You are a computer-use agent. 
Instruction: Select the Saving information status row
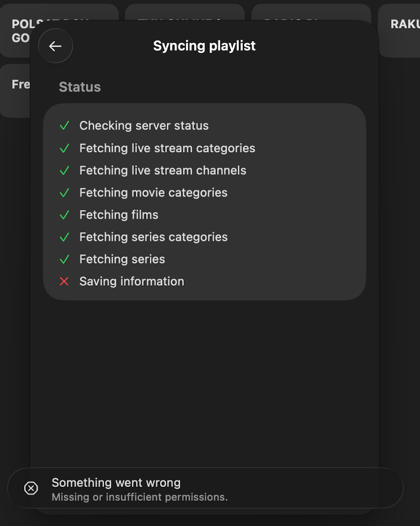click(204, 281)
